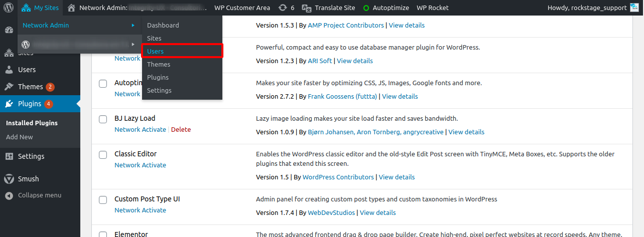
Task: Select Network Admin in My Sites flyout
Action: coord(46,25)
